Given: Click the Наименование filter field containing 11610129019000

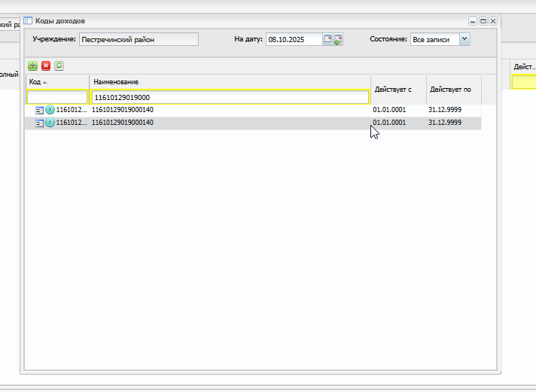Looking at the screenshot, I should coord(230,97).
